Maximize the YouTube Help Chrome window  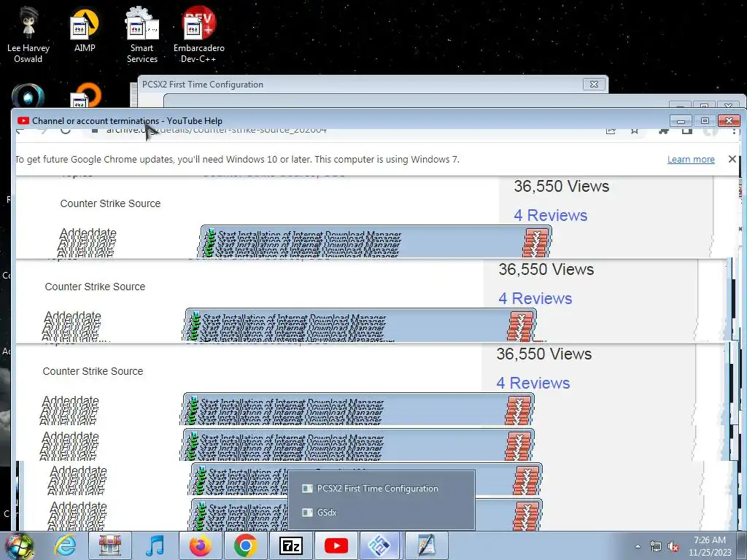(x=705, y=121)
